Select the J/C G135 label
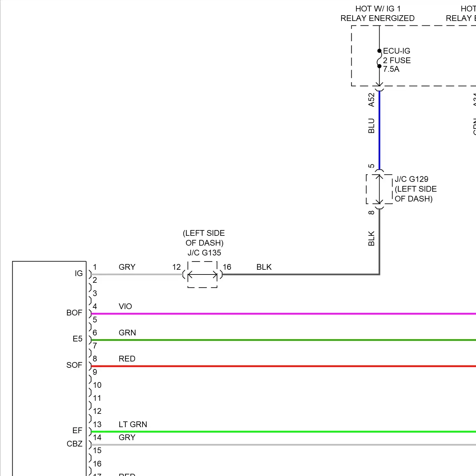 coord(204,253)
